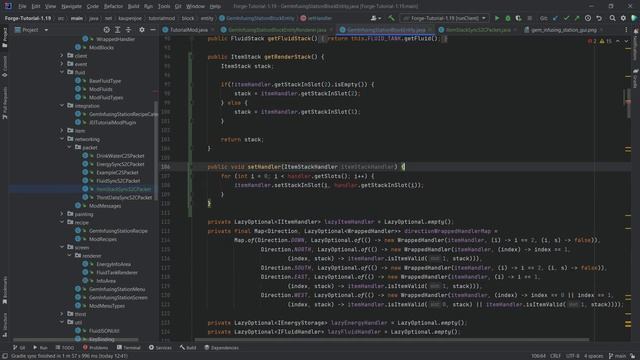Screen dimensions: 640x360
Task: Select EnergyInfoArea in project tree
Action: click(113, 264)
